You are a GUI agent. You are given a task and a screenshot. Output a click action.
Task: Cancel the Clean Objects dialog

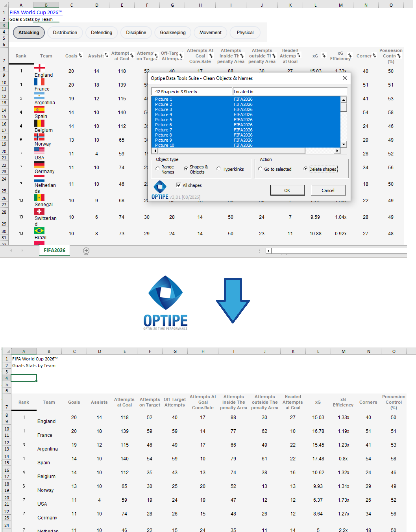click(x=328, y=190)
